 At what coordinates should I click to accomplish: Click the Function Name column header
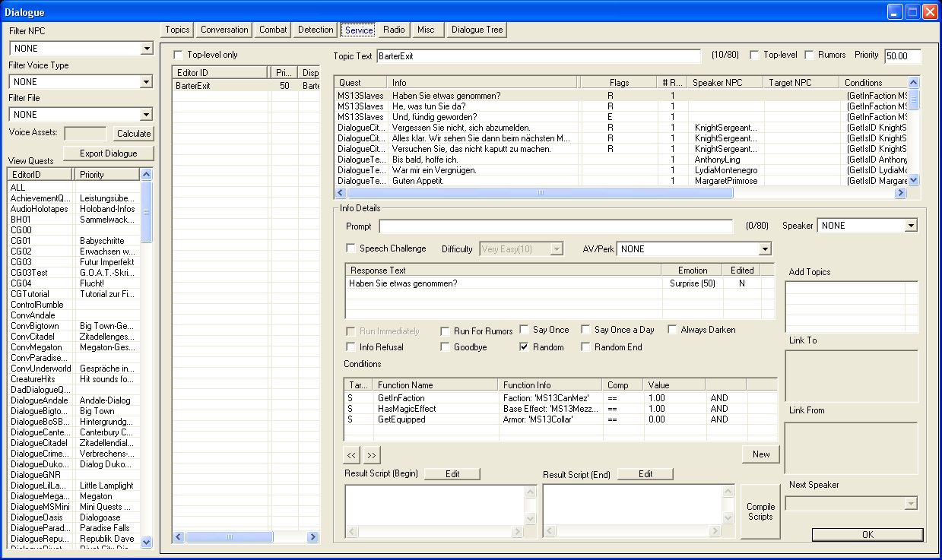tap(436, 385)
